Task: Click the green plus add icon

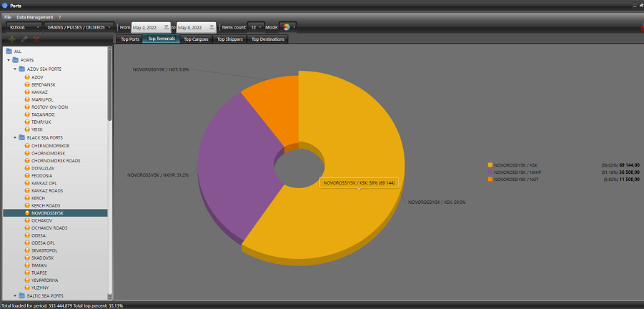Action: tap(12, 39)
